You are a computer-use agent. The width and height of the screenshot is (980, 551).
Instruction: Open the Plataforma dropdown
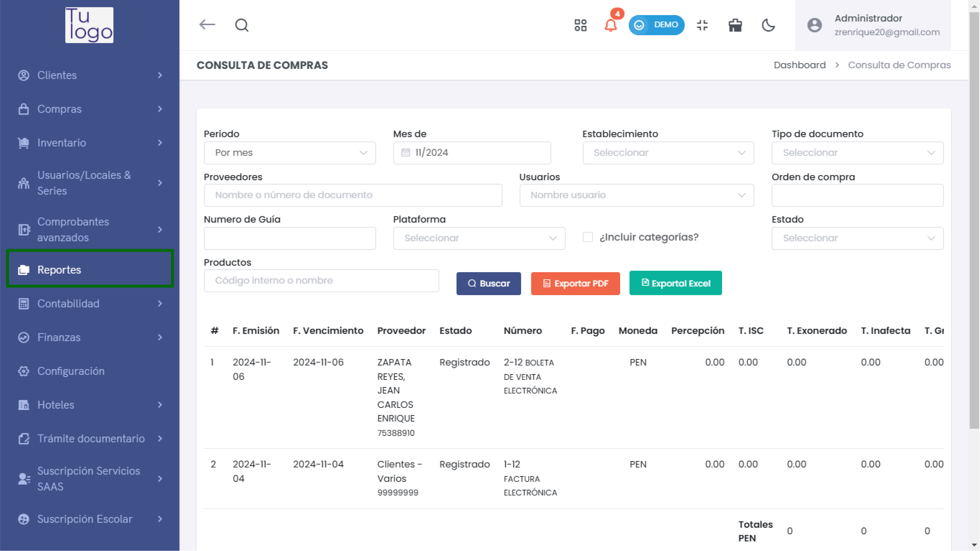pyautogui.click(x=479, y=238)
